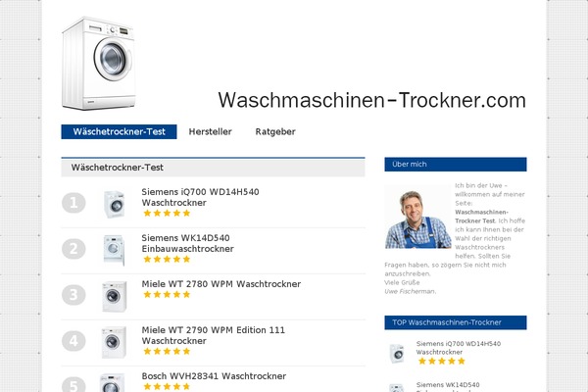Select the Wäschetrockner-Test menu tab
This screenshot has width=588, height=392.
coord(119,131)
